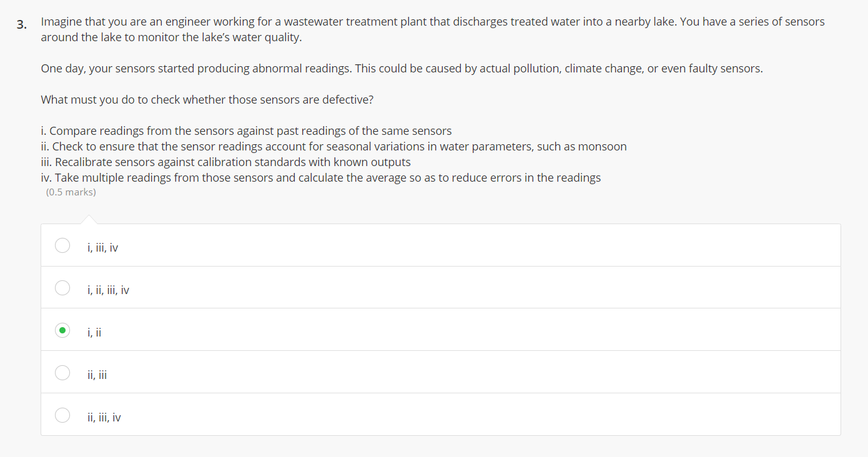Click statement iii about recalibrating sensors
Screen dimensions: 868x457
point(225,162)
